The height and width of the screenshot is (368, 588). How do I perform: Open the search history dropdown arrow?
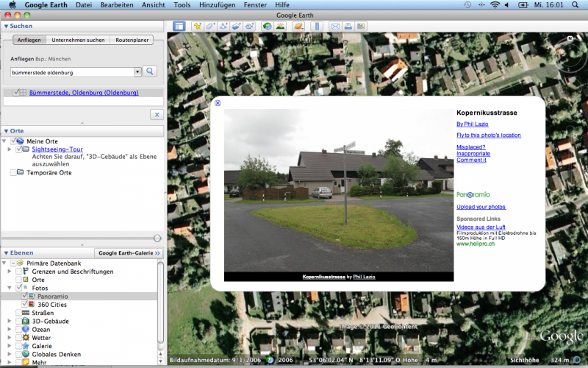click(137, 72)
